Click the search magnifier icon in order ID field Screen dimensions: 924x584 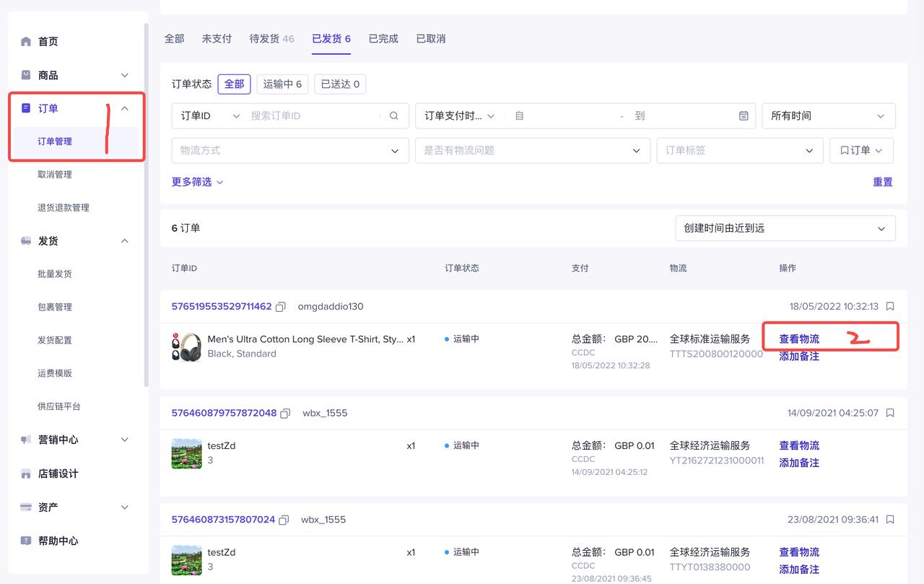[x=393, y=116]
